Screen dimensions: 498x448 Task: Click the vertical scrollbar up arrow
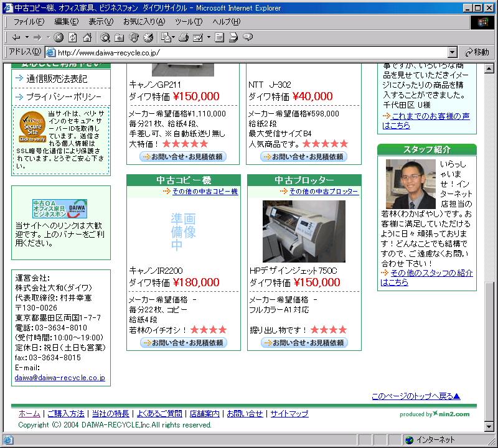(x=489, y=68)
